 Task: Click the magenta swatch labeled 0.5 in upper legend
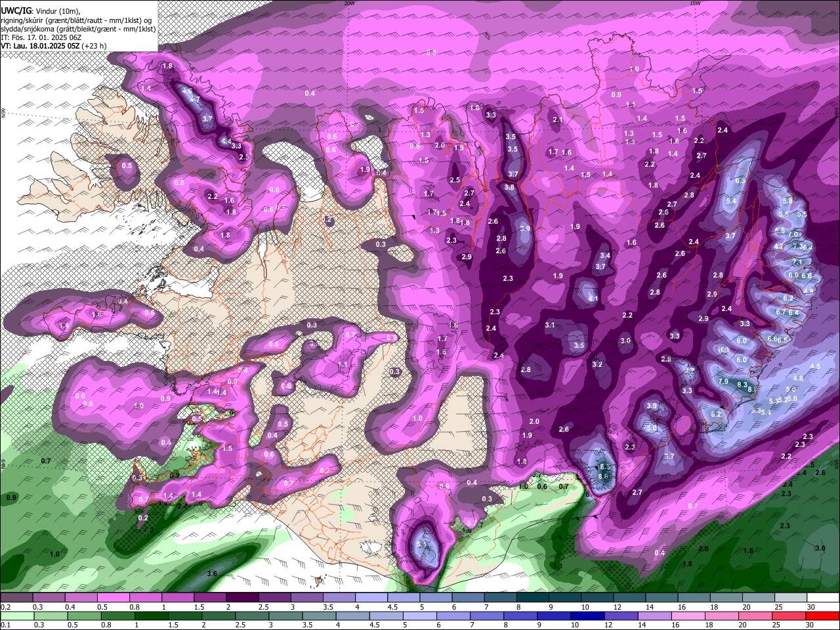pyautogui.click(x=113, y=598)
